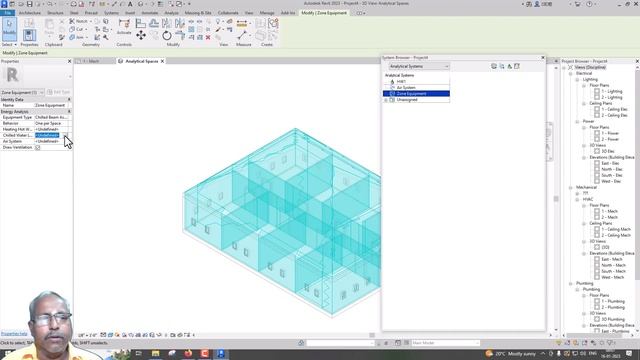
Task: Click the Properties ribbon button
Action: (x=29, y=34)
